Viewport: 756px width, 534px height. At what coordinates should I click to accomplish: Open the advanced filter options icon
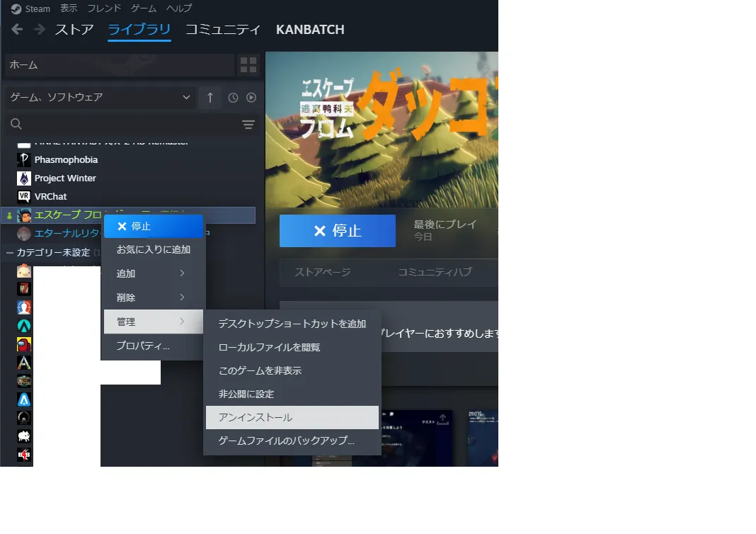pyautogui.click(x=248, y=125)
